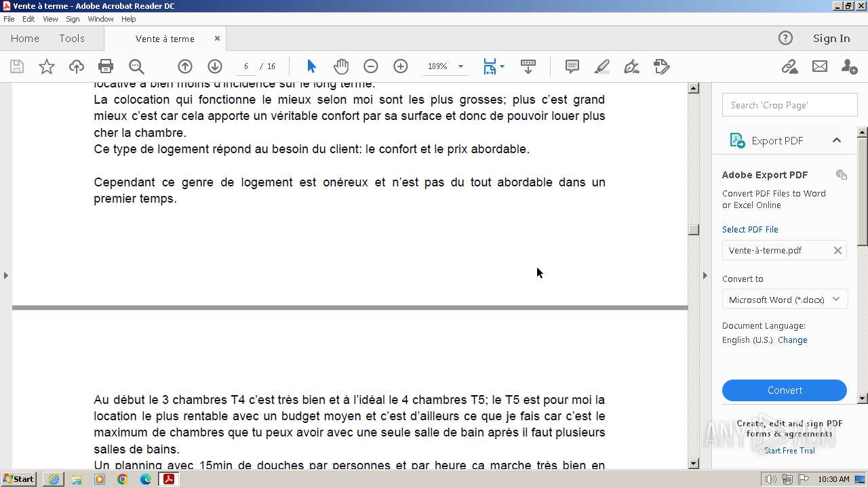Change the document language
868x488 pixels.
click(793, 340)
